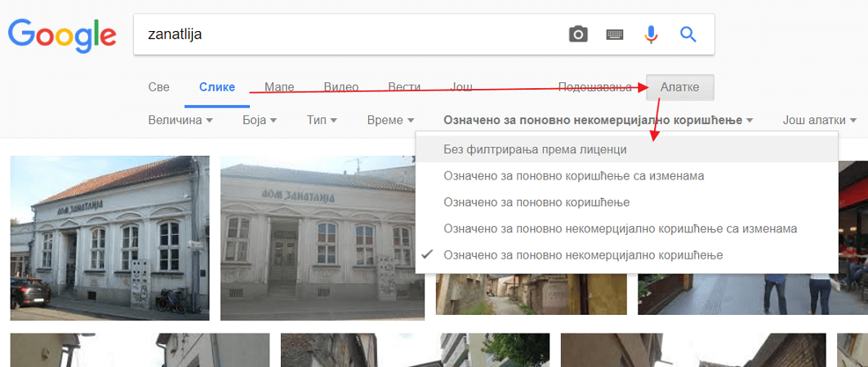Go to the Видео tab
Viewport: 868px width, 367px height.
point(341,87)
